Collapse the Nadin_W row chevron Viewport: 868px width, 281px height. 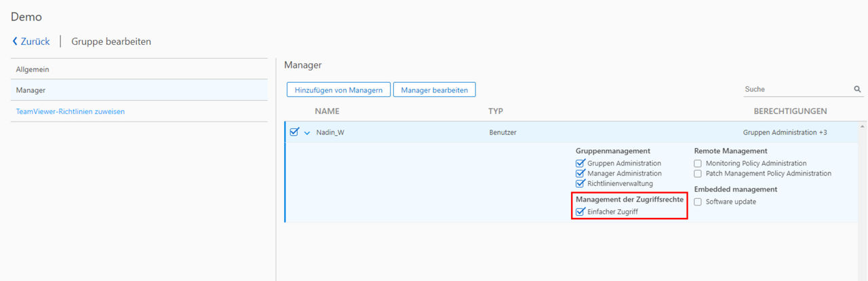pyautogui.click(x=307, y=133)
